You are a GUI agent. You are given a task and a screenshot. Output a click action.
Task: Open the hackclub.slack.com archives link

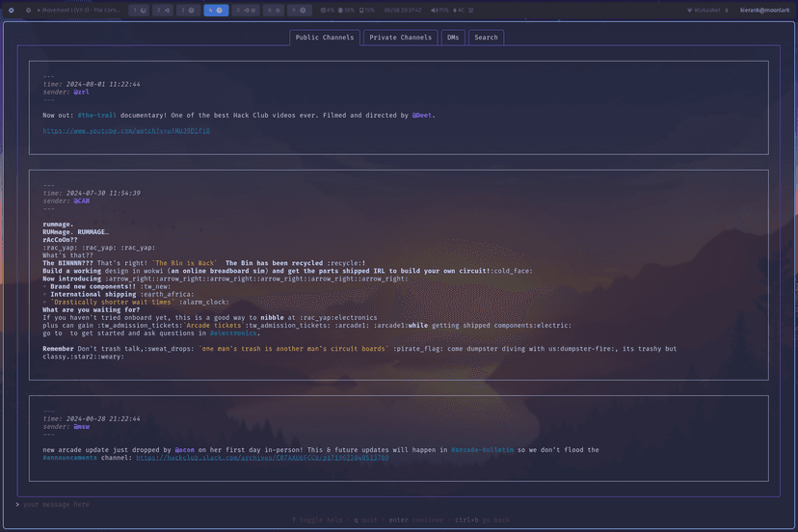(262, 458)
